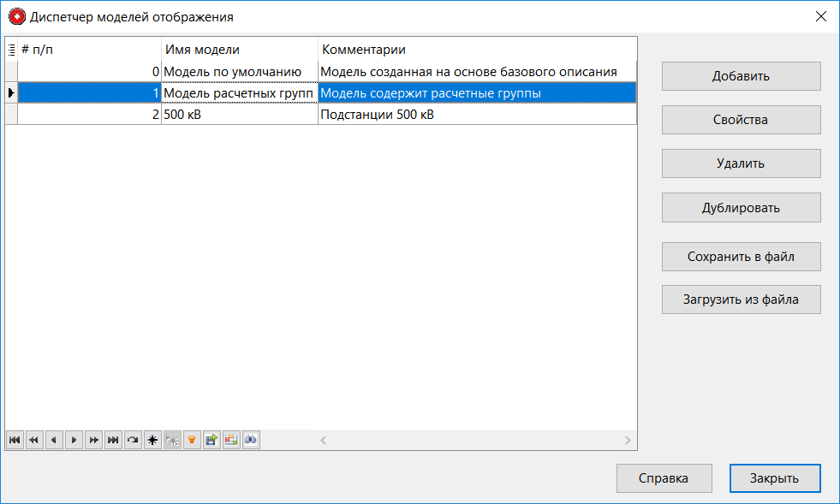Open Свойства of the selected model

pos(740,120)
